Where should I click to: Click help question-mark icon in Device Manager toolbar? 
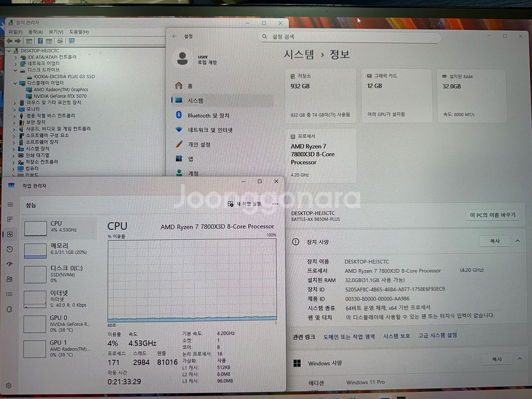pyautogui.click(x=40, y=41)
